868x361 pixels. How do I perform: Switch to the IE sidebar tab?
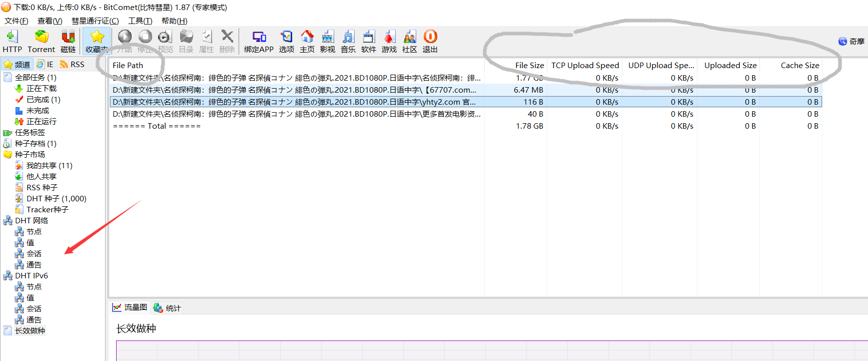(x=45, y=64)
